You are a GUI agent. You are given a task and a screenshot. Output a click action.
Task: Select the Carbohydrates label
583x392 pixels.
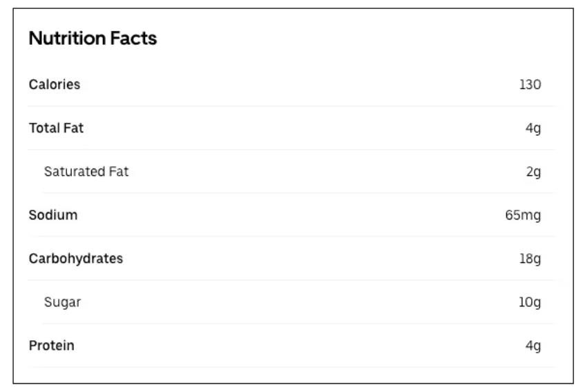click(76, 259)
